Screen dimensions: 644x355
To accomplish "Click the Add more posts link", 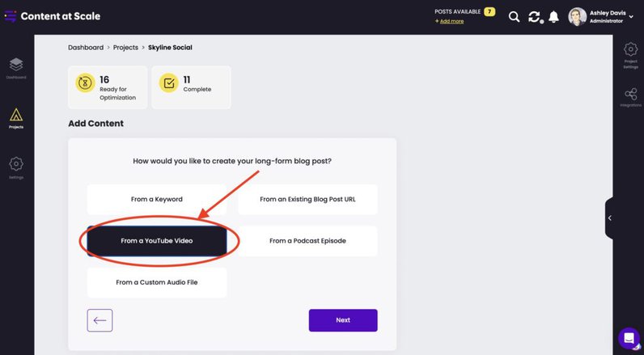I will pyautogui.click(x=450, y=21).
